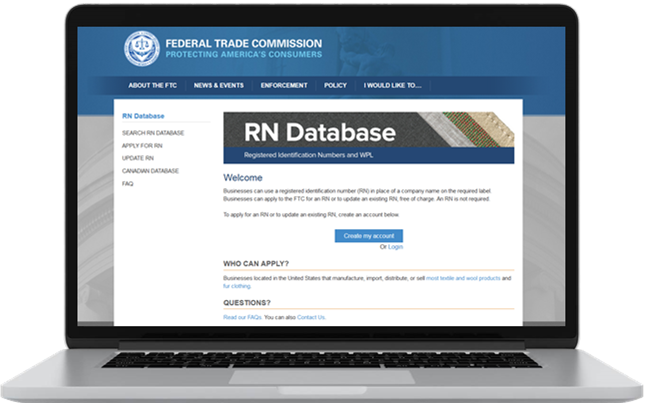
Task: Choose Update RN from the sidebar
Action: [x=138, y=158]
